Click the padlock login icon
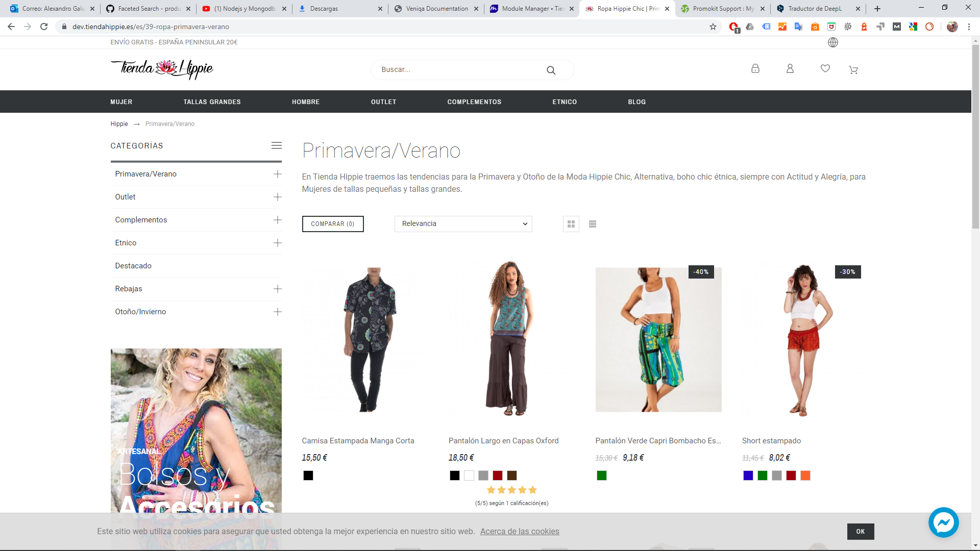 tap(755, 68)
